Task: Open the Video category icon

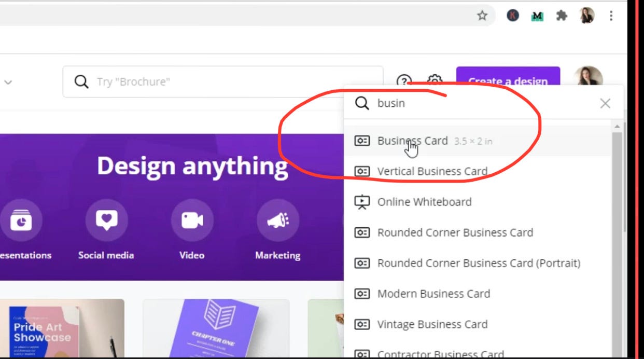Action: [x=192, y=220]
